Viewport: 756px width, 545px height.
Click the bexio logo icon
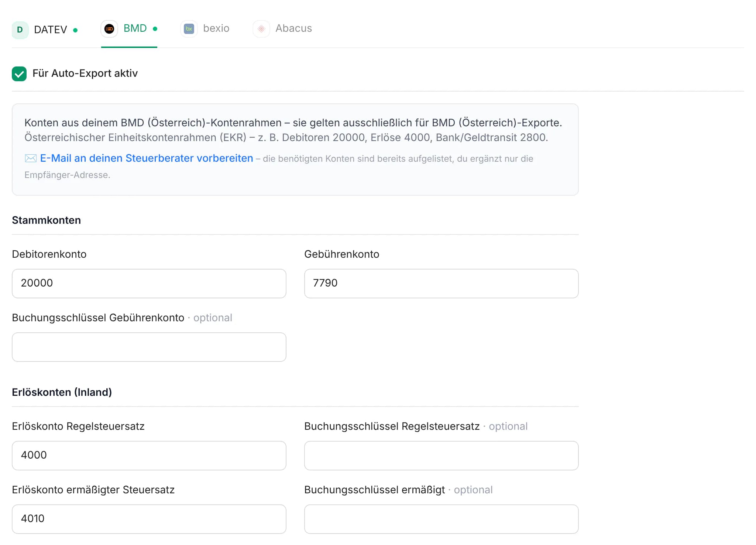point(189,29)
